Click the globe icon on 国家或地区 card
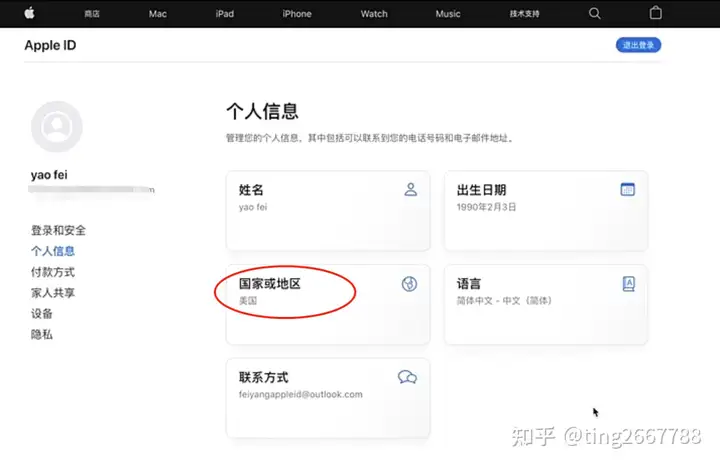This screenshot has height=469, width=720. click(x=409, y=284)
